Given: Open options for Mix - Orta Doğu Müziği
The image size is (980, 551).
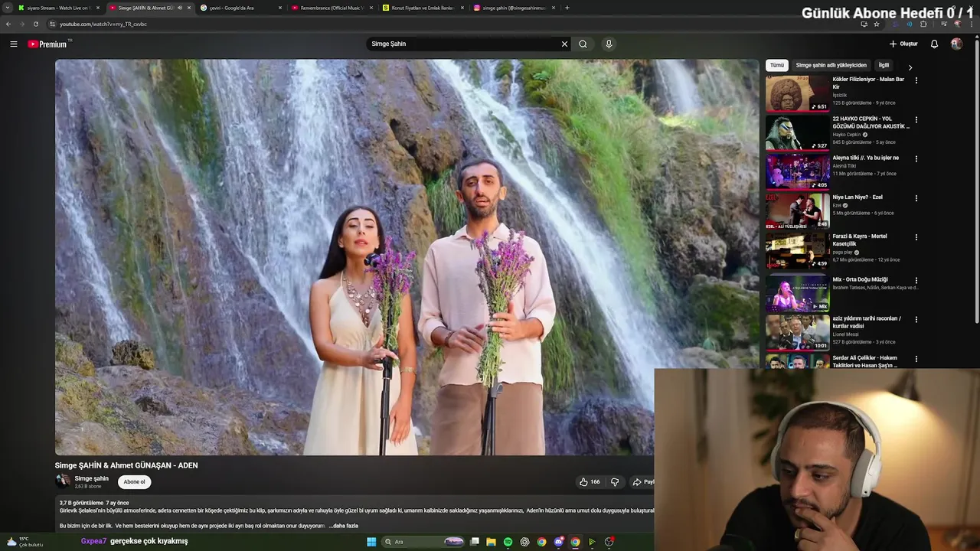Looking at the screenshot, I should (916, 281).
